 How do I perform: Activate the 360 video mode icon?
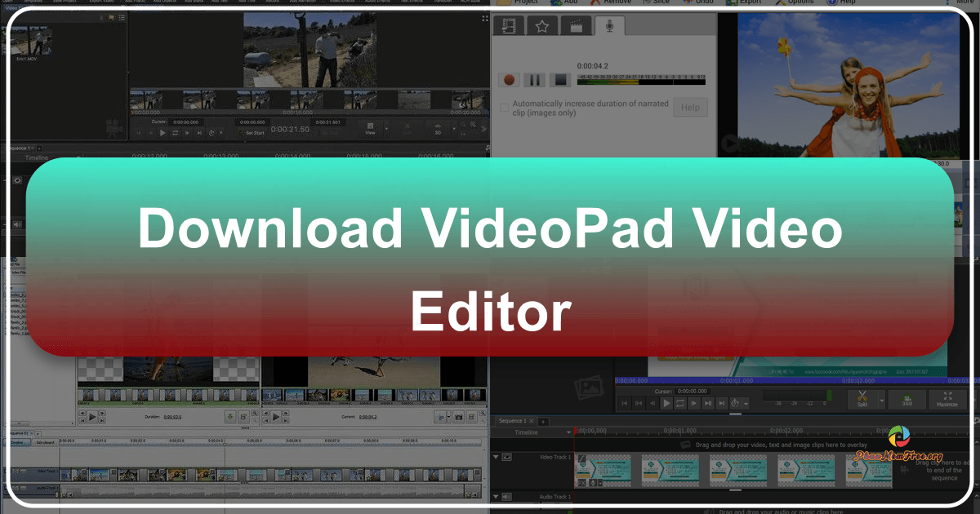[x=906, y=398]
